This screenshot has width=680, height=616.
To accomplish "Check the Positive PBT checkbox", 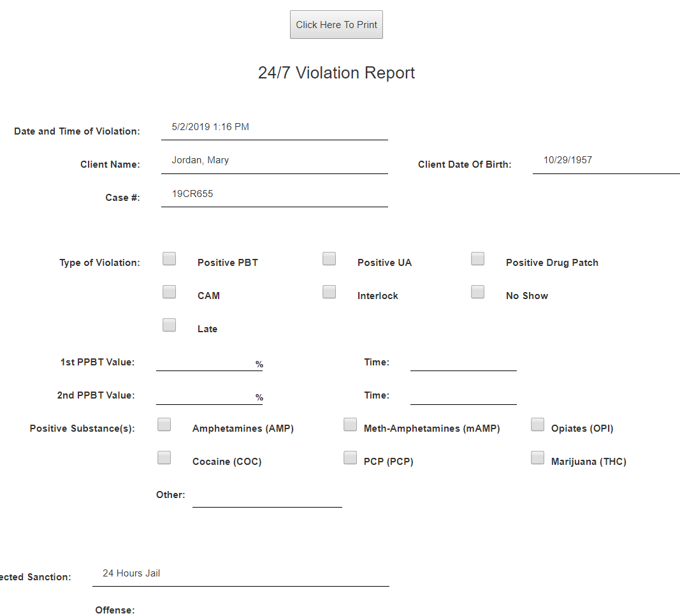I will click(170, 259).
